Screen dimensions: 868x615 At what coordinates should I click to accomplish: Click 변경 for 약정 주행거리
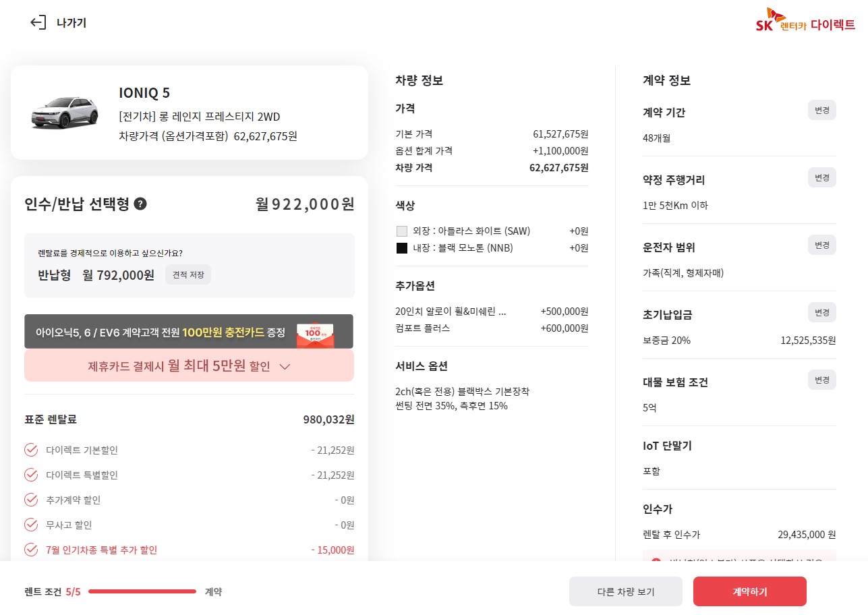[x=821, y=177]
